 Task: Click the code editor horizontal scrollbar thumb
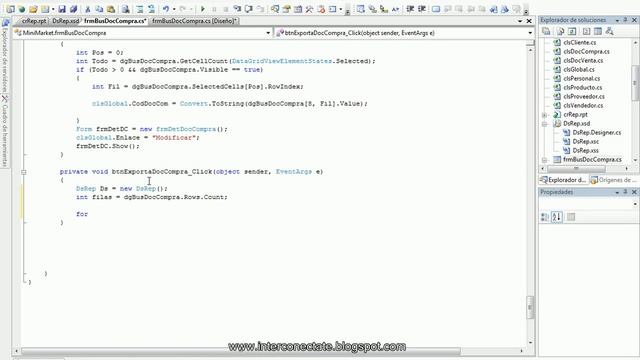click(241, 351)
